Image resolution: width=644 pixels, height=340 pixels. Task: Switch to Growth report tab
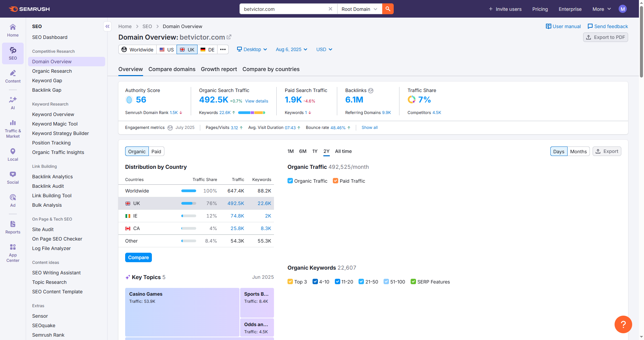tap(219, 69)
